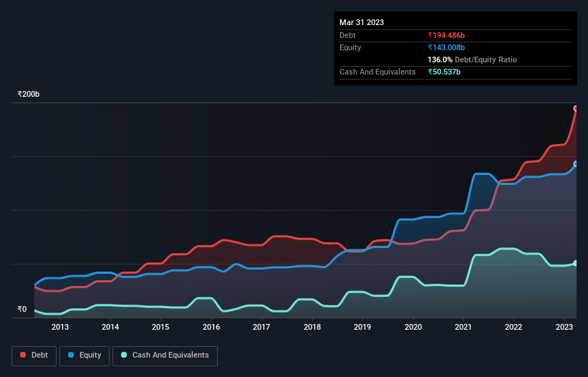Click the 2013 x-axis label

click(x=60, y=327)
